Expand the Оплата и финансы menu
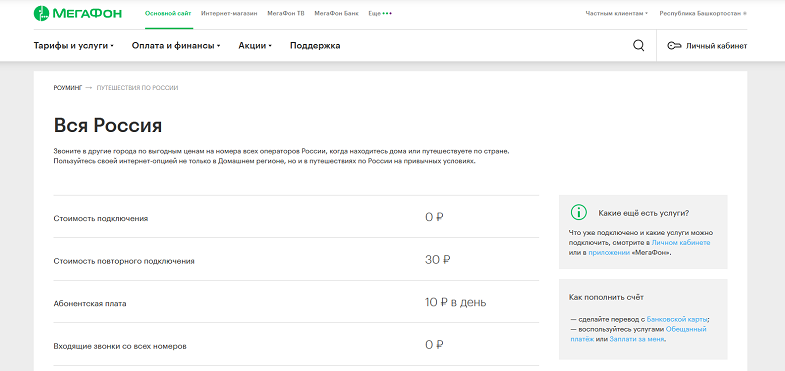785x371 pixels. point(176,46)
